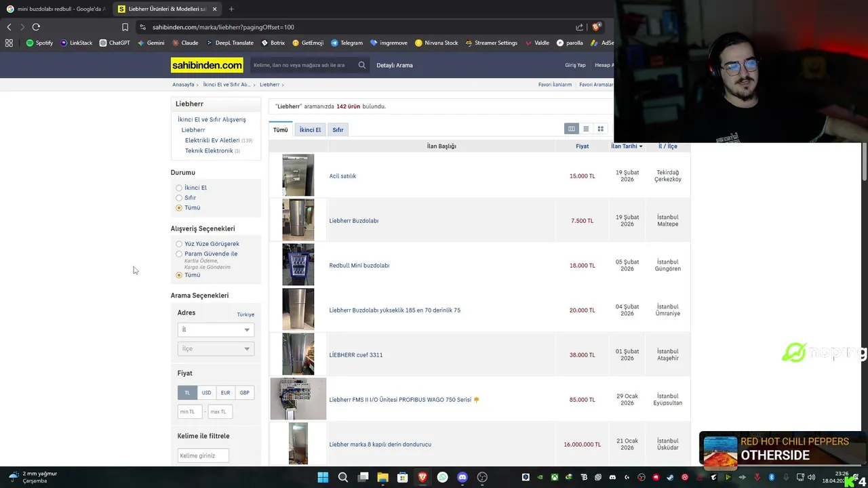Image resolution: width=868 pixels, height=488 pixels.
Task: Open OBS Studio from taskbar
Action: (482, 477)
